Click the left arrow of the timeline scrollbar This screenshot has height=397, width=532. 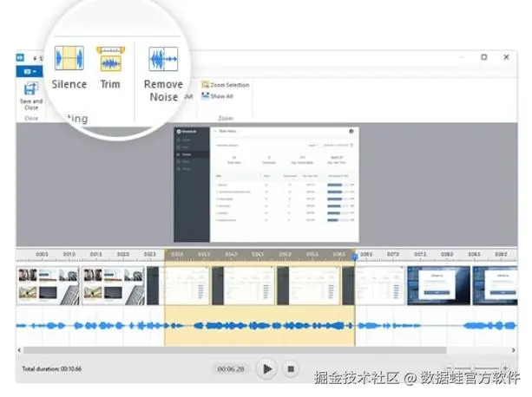[19, 350]
